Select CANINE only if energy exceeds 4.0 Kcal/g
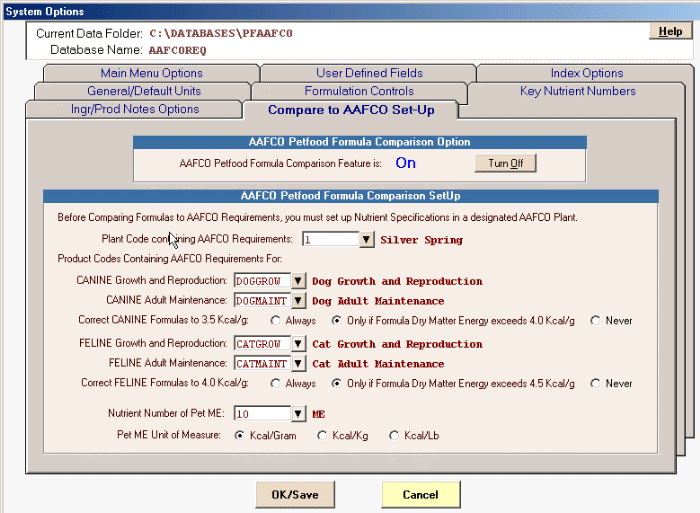 (336, 321)
